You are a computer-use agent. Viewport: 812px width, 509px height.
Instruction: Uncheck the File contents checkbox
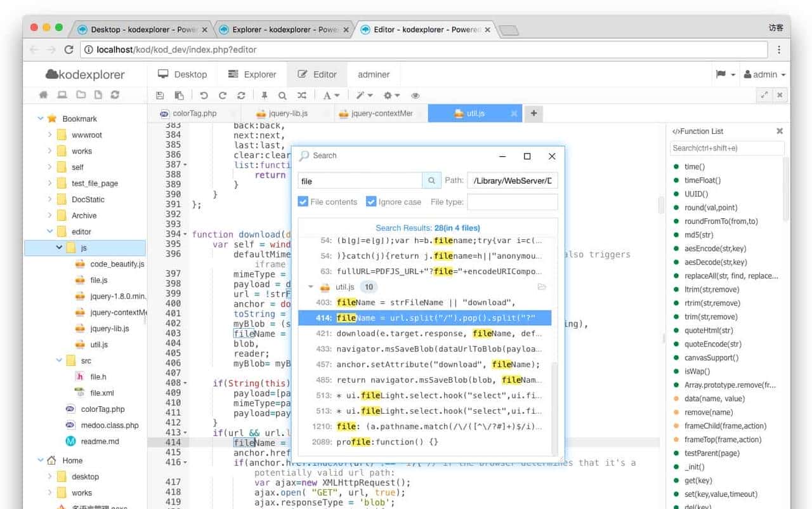click(x=303, y=202)
